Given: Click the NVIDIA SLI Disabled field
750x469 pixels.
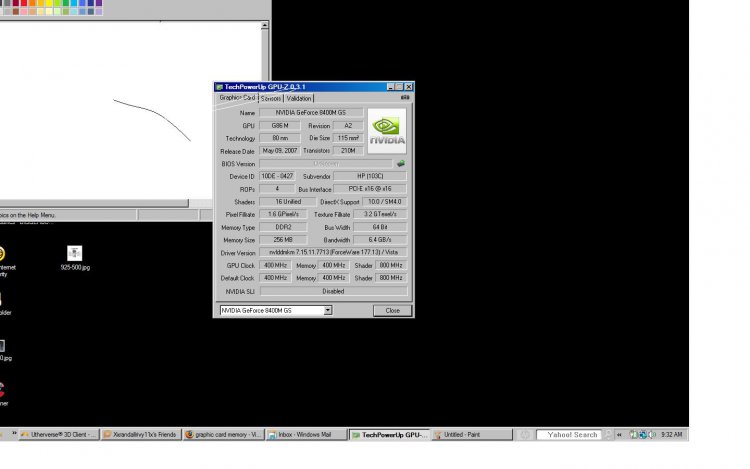Looking at the screenshot, I should pyautogui.click(x=333, y=291).
